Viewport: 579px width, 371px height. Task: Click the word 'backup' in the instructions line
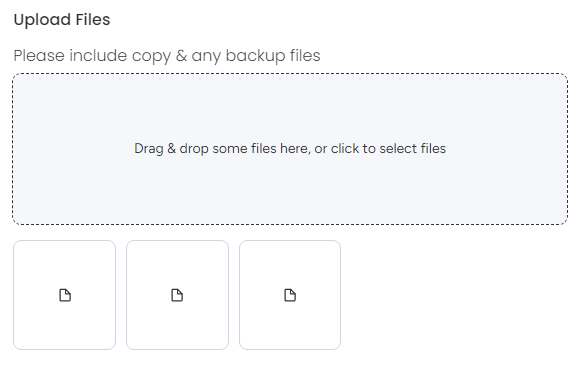255,56
